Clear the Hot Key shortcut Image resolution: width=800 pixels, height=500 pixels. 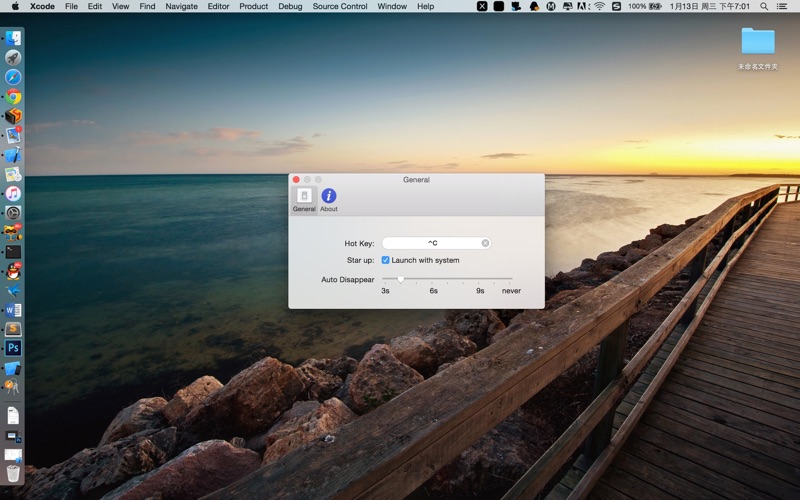[485, 243]
